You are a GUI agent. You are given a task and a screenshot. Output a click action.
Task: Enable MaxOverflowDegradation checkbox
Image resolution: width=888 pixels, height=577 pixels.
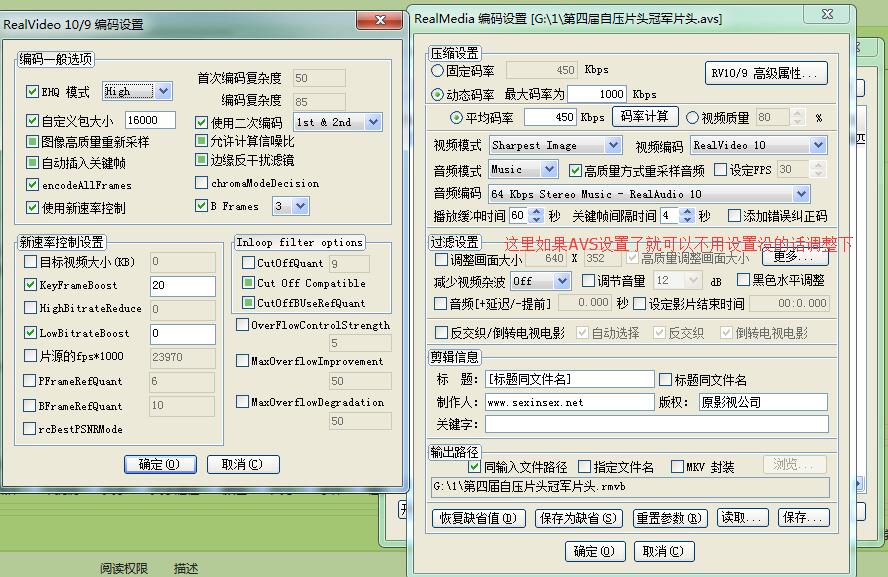(242, 401)
